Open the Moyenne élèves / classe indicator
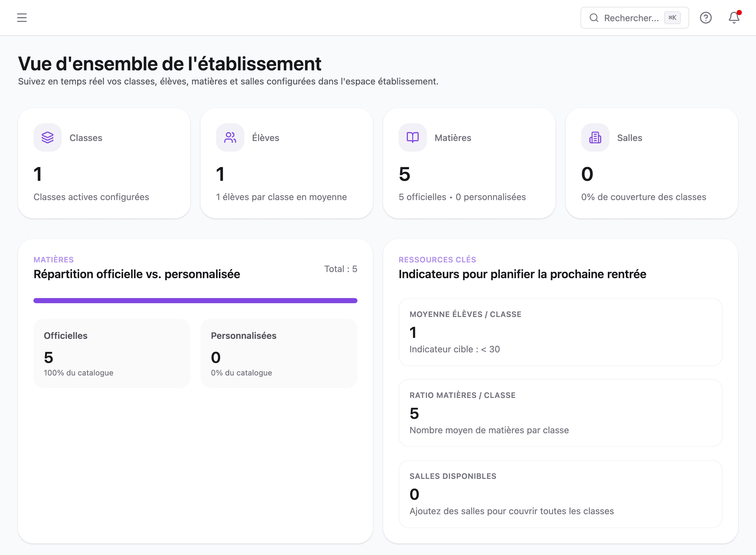Viewport: 756px width, 555px height. click(560, 332)
